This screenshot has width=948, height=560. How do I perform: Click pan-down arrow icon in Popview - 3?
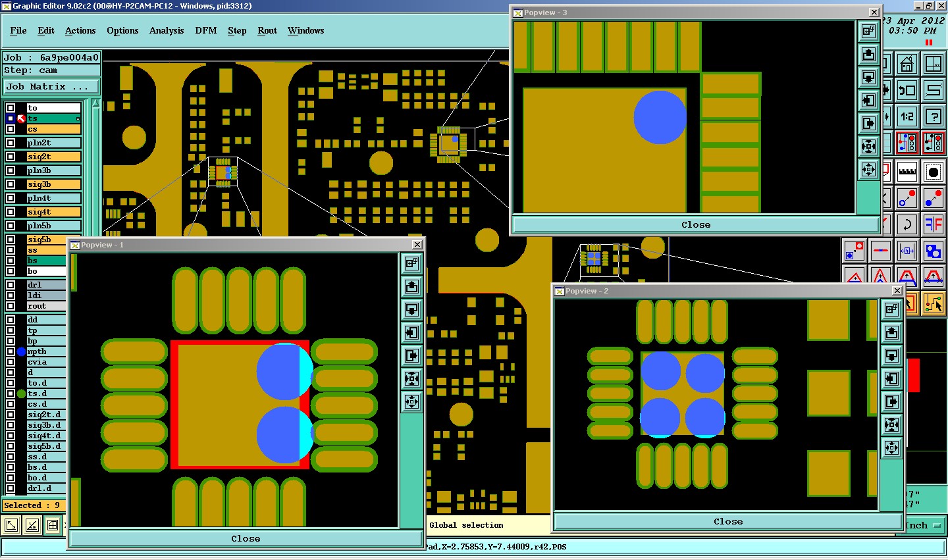[x=869, y=77]
